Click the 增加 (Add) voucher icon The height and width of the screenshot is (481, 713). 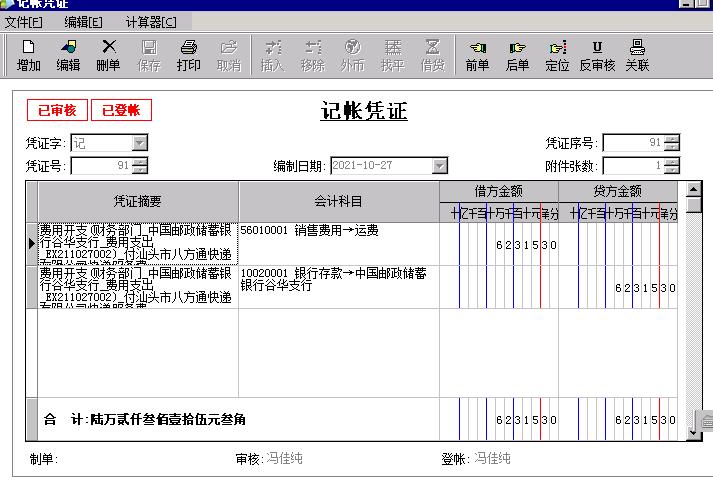coord(28,56)
